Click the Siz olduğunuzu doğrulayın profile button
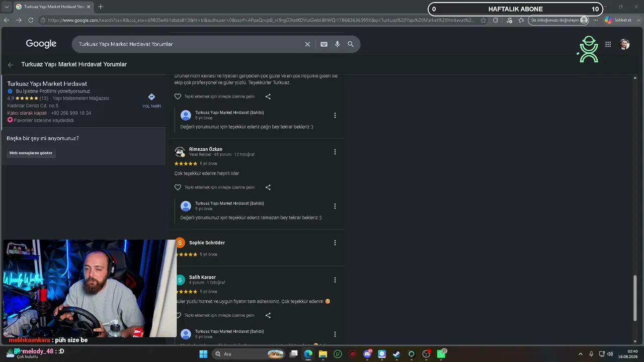The height and width of the screenshot is (362, 644). (559, 20)
